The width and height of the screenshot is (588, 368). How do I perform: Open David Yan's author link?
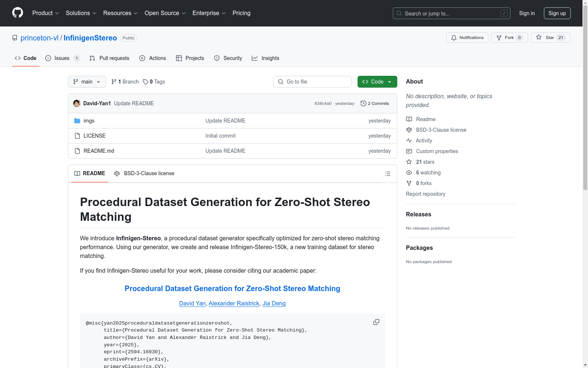pos(192,303)
